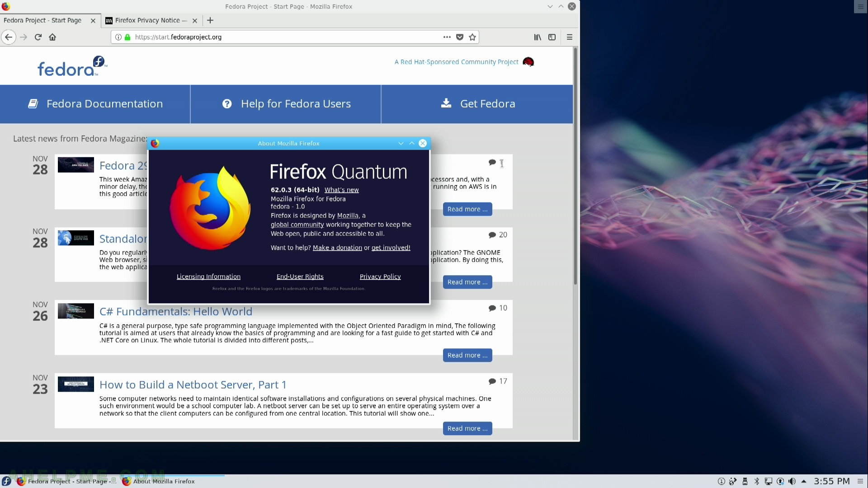Click Read more for C# Fundamentals article
Screen dimensions: 868x488
click(x=467, y=355)
